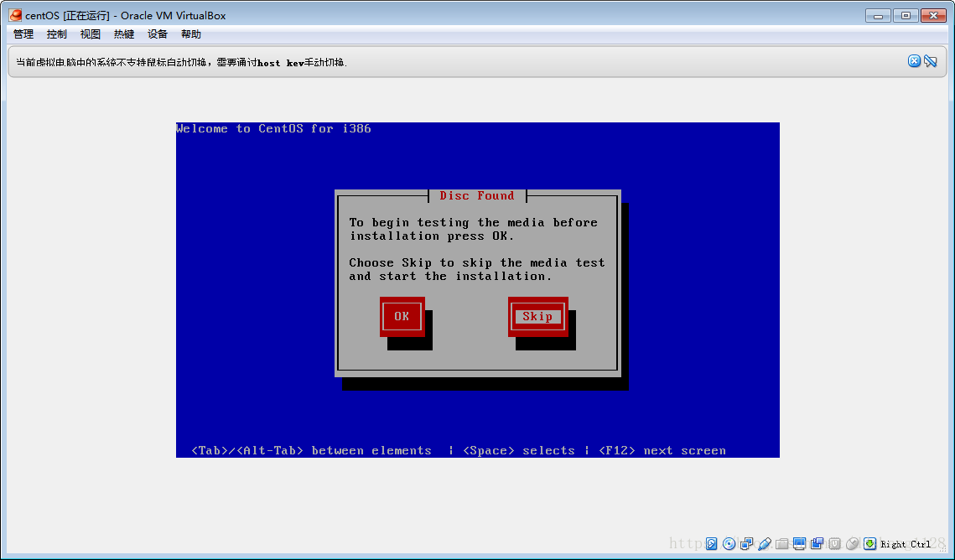Image resolution: width=955 pixels, height=560 pixels.
Task: Click the '<Space> selects' hint text
Action: coord(519,450)
